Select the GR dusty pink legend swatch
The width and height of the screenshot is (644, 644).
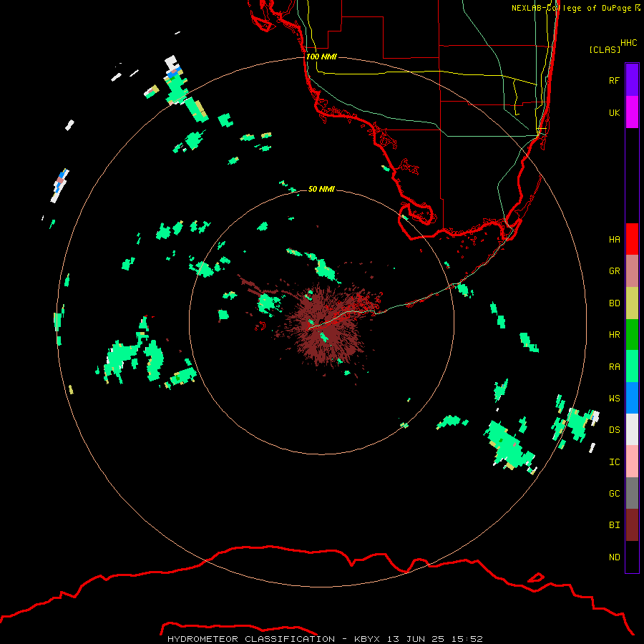pos(632,271)
